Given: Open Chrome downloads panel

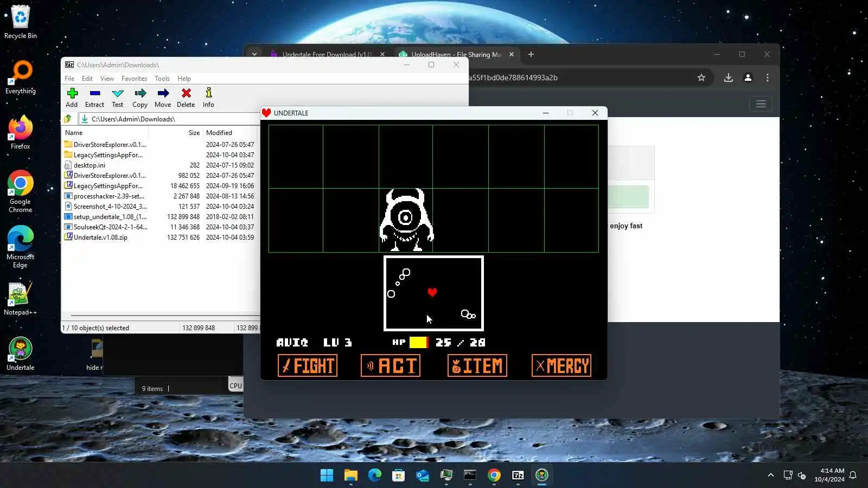Looking at the screenshot, I should pyautogui.click(x=729, y=78).
